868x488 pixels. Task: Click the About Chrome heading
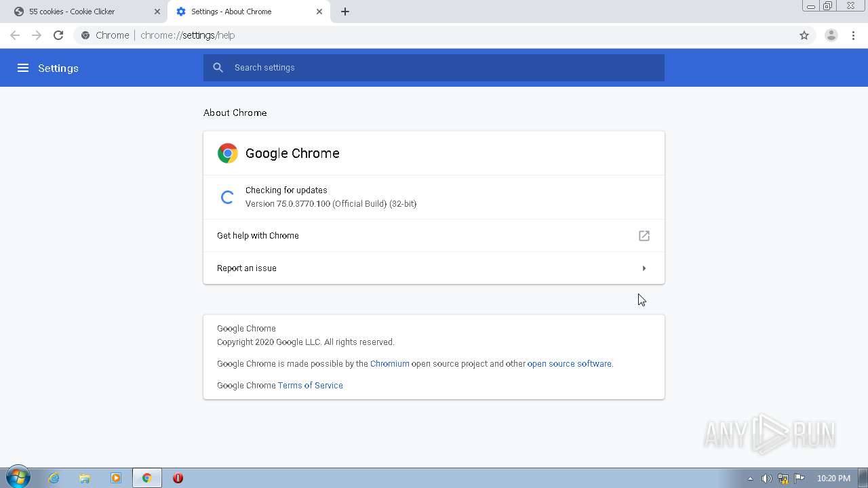[x=235, y=113]
